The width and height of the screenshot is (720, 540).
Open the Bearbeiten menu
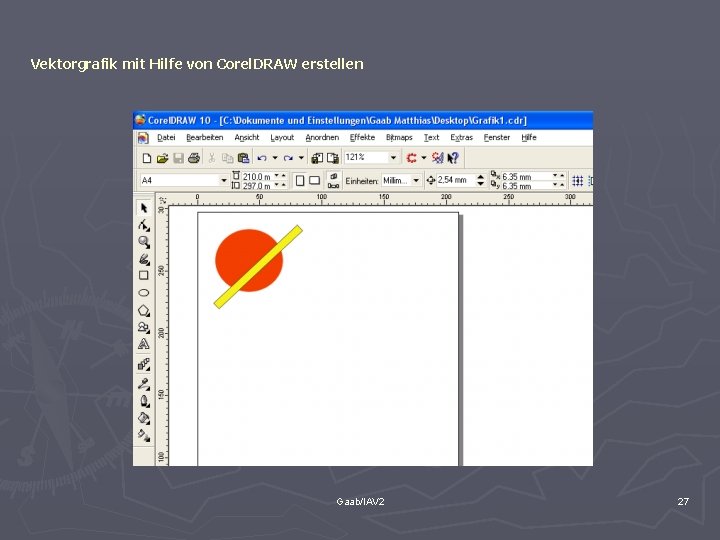(x=205, y=137)
